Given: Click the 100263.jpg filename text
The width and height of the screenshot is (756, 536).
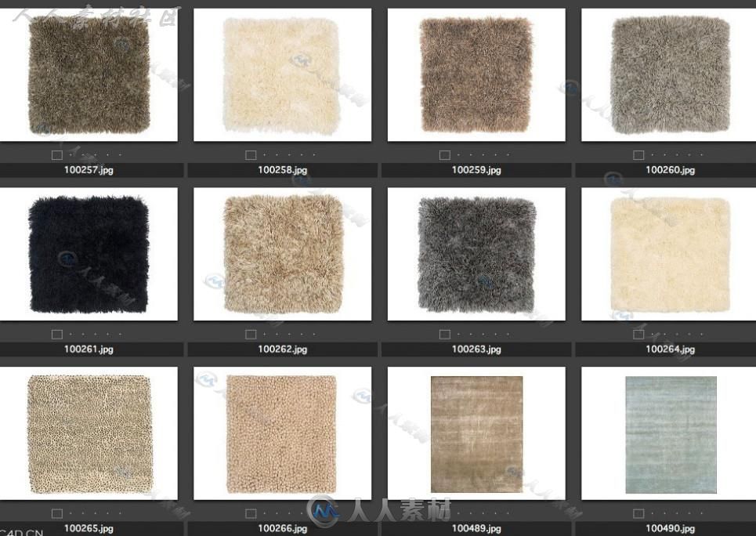Looking at the screenshot, I should click(x=476, y=349).
